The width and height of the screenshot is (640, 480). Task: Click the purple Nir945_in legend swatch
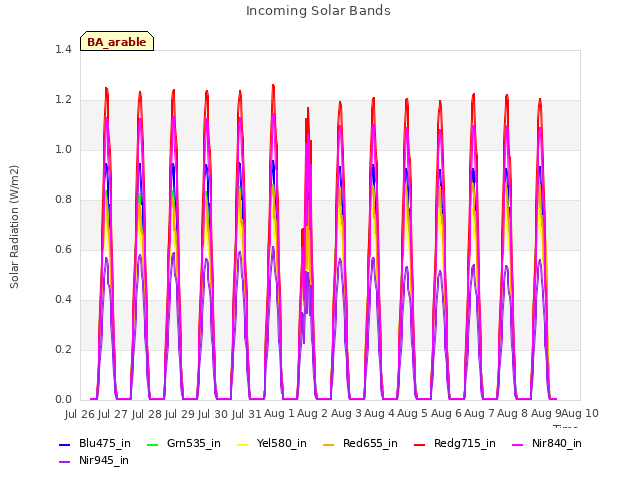click(64, 461)
